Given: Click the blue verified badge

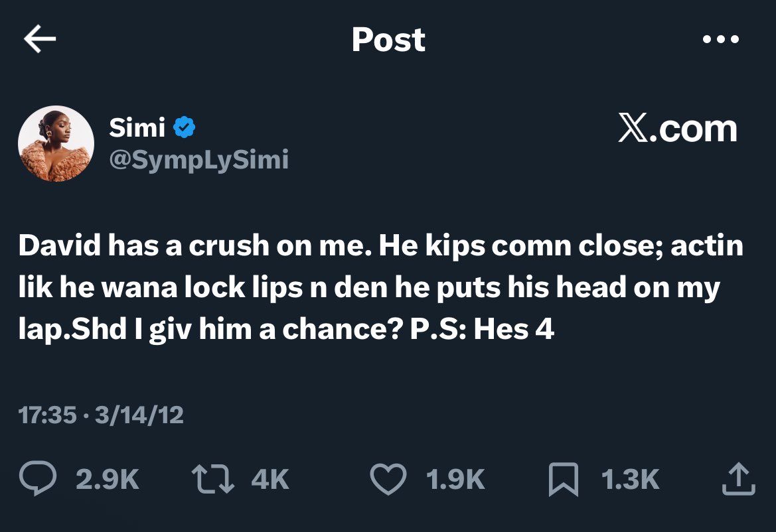Looking at the screenshot, I should pos(184,127).
